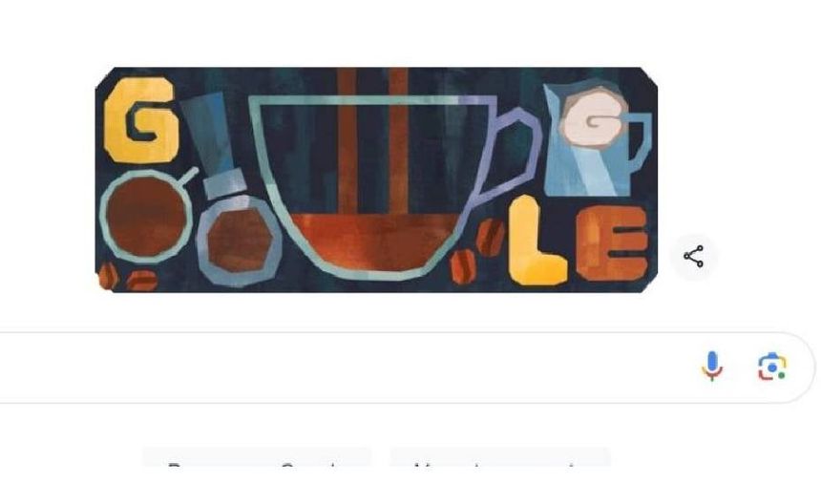Image resolution: width=821 pixels, height=504 pixels.
Task: Click the pouring espresso streams in doodle
Action: click(x=373, y=141)
